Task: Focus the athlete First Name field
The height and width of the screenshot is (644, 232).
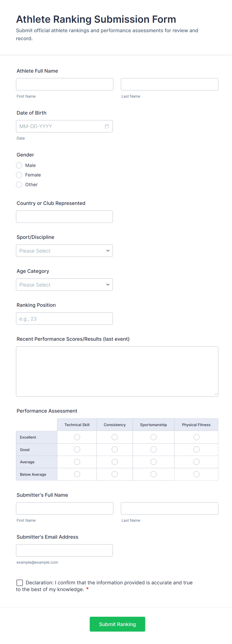Action: point(65,84)
